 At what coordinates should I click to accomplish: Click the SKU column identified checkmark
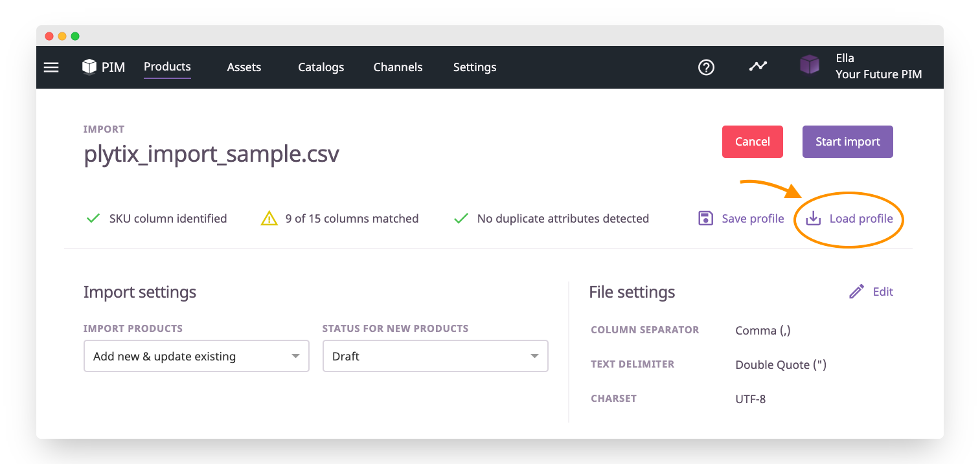click(93, 219)
